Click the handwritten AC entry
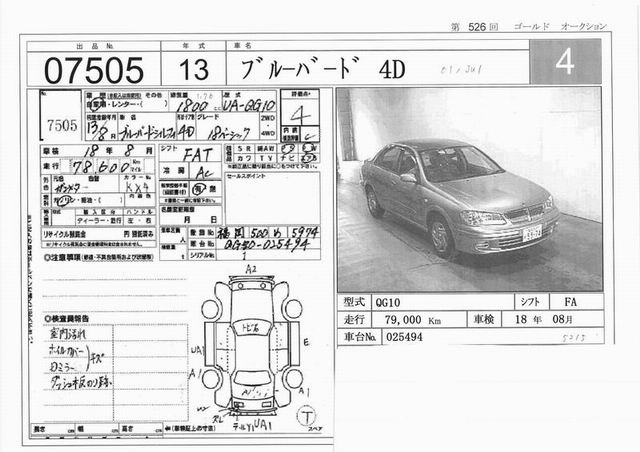The width and height of the screenshot is (640, 452). pos(204,172)
